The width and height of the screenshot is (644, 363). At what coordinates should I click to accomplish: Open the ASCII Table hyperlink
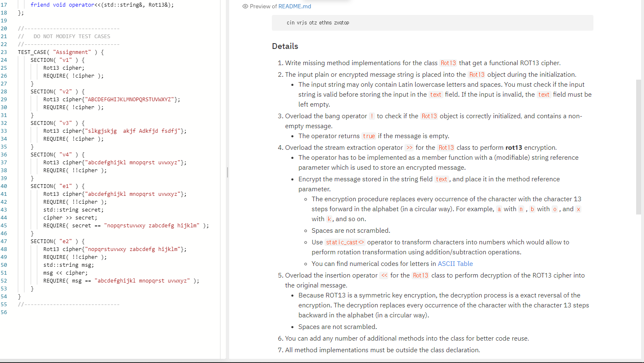[455, 263]
